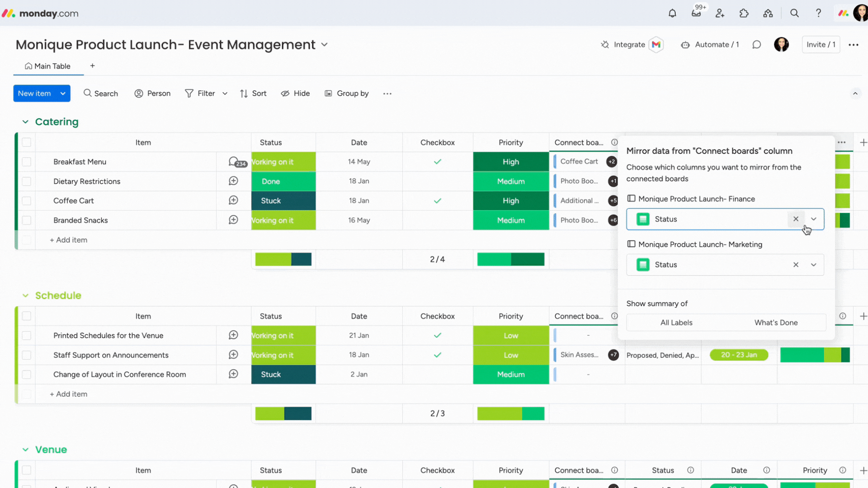Select All Labels summary option
The height and width of the screenshot is (488, 868).
[676, 323]
